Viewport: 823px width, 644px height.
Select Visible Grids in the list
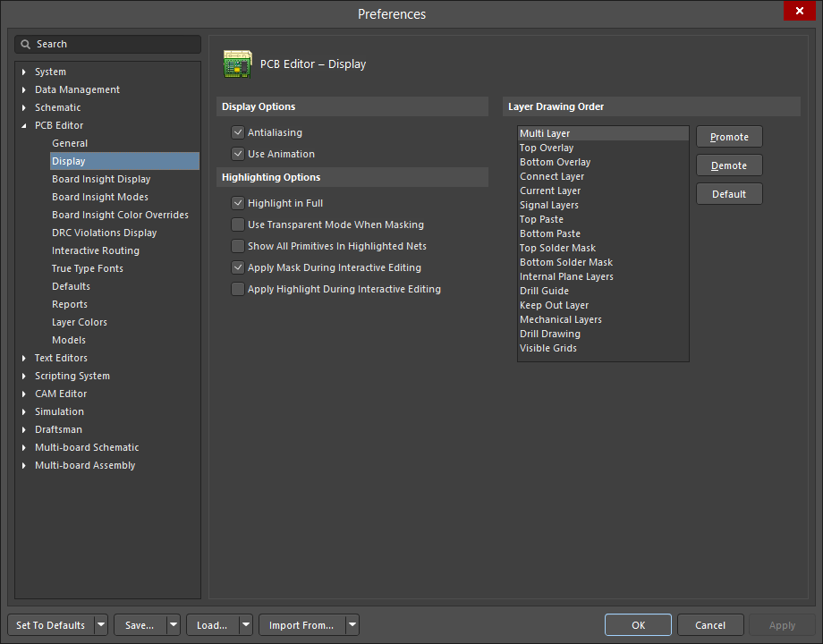(603, 348)
